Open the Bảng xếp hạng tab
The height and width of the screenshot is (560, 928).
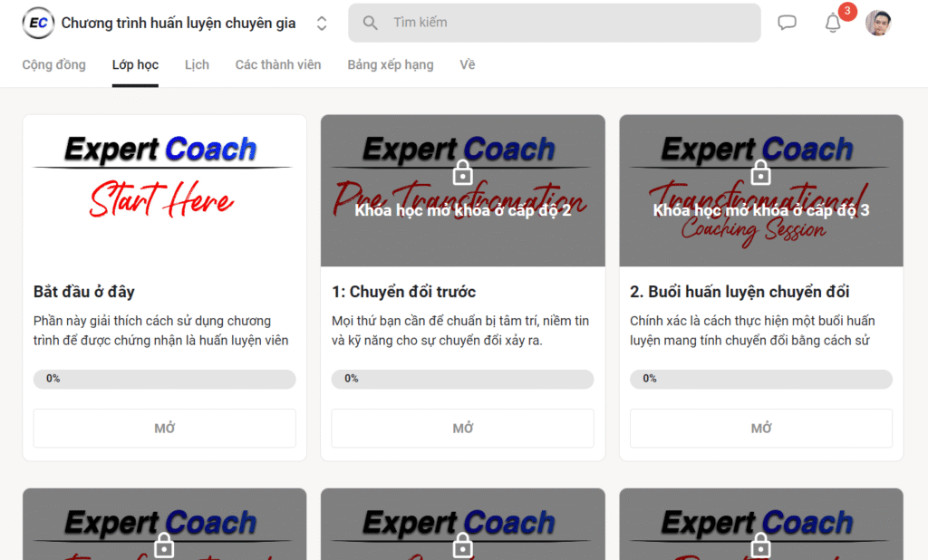[x=391, y=64]
